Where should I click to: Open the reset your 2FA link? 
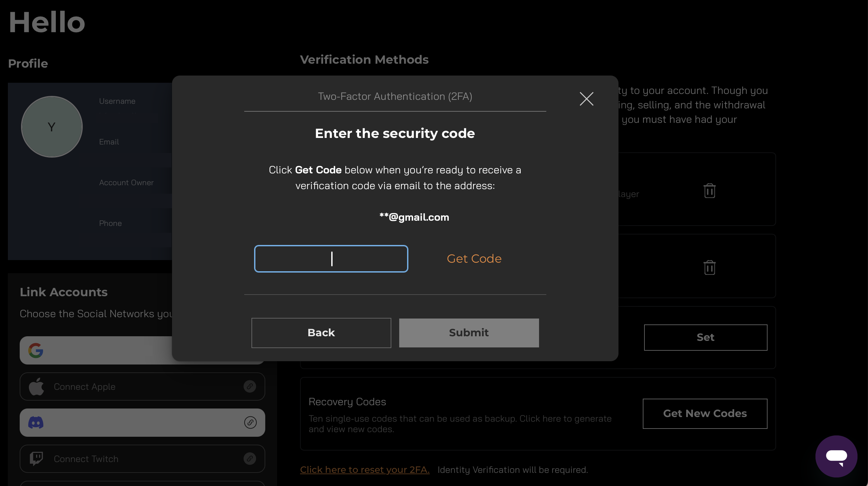pos(365,470)
